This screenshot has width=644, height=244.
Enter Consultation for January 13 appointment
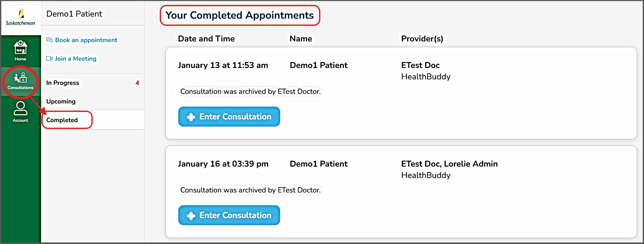click(229, 117)
